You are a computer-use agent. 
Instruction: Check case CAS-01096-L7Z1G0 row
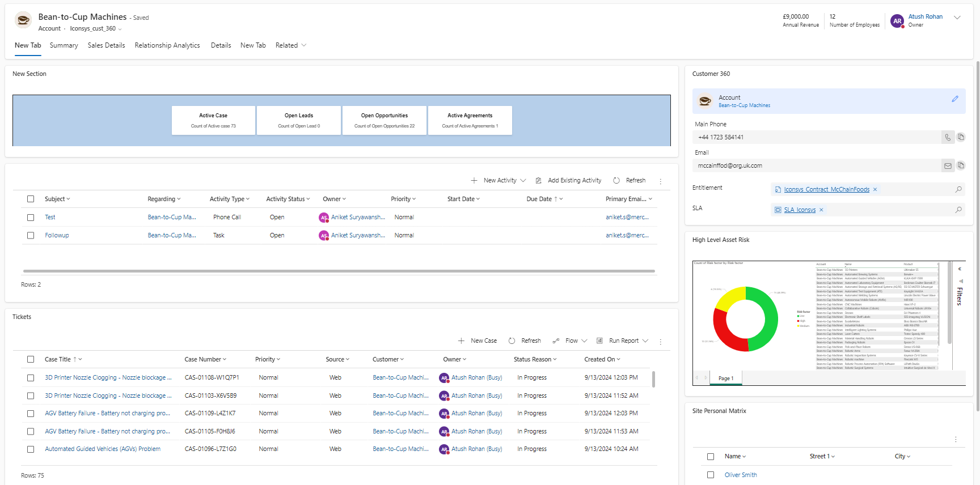pos(31,449)
